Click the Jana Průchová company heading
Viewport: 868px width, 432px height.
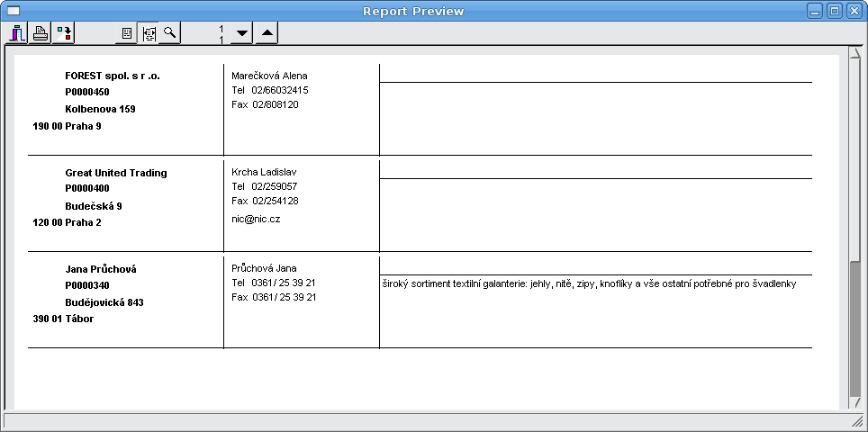(x=101, y=269)
